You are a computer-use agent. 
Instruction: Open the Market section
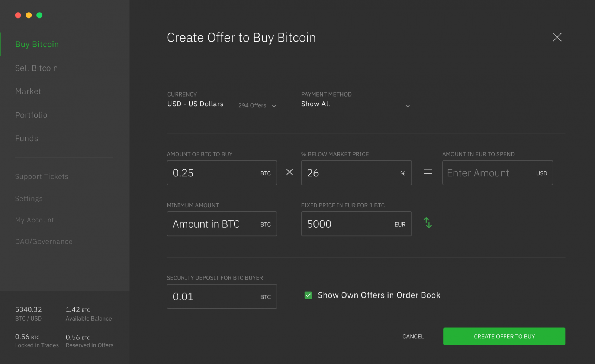(28, 91)
